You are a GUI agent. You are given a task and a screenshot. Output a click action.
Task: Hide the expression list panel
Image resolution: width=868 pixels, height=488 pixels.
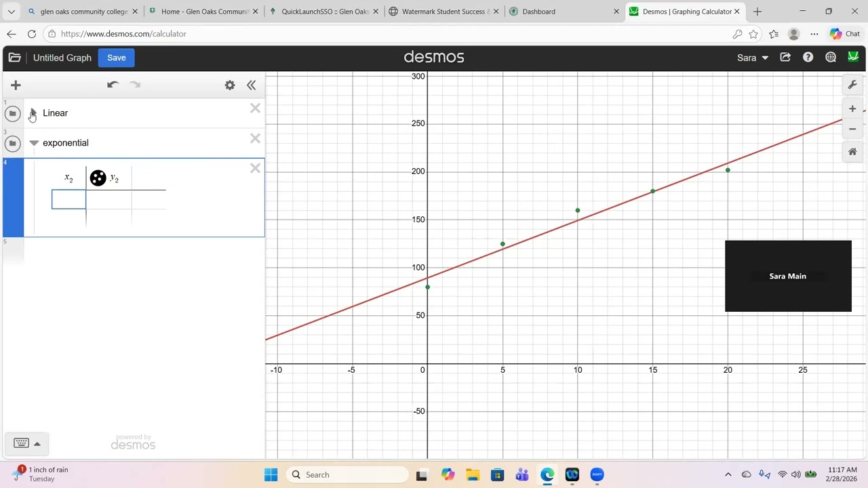point(251,85)
